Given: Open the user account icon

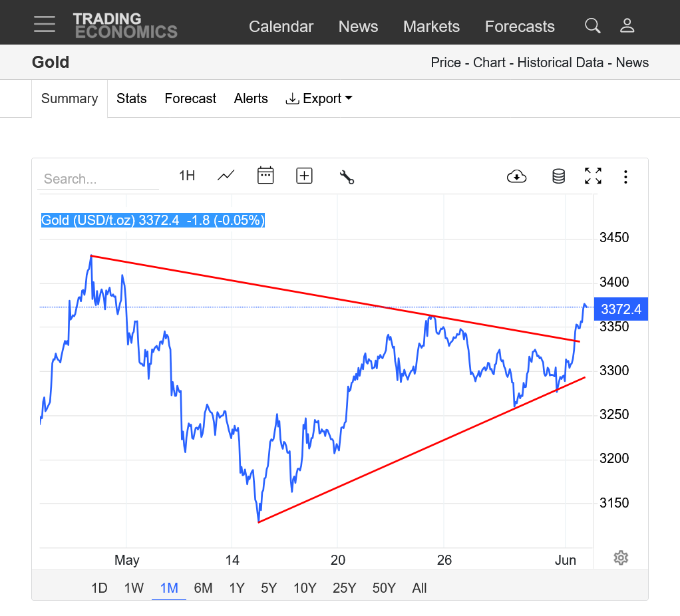Looking at the screenshot, I should click(x=627, y=26).
